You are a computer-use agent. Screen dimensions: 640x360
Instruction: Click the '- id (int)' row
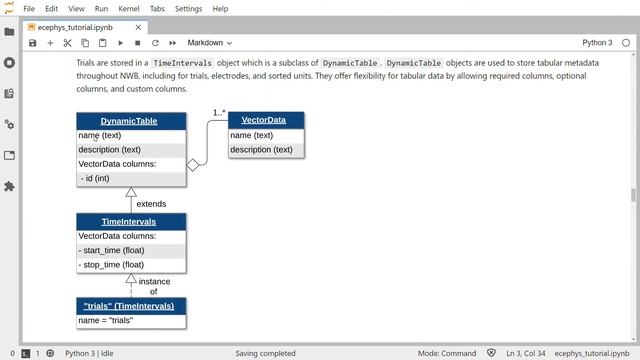tap(131, 178)
